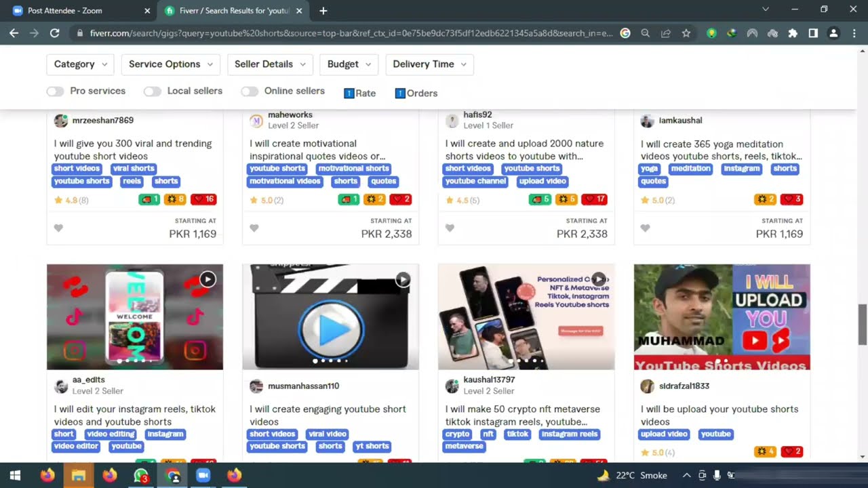This screenshot has width=868, height=488.
Task: Open gig 'I will be upload your youtube shorts videos'
Action: click(x=719, y=415)
